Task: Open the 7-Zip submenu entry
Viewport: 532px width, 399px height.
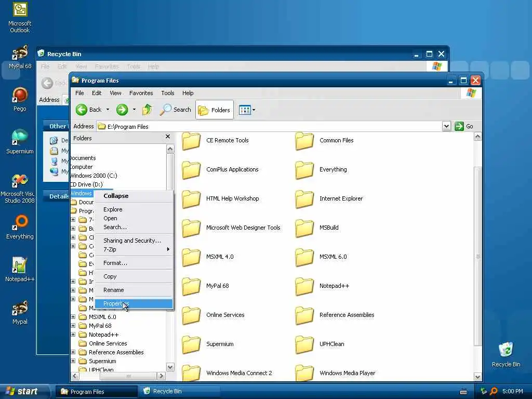Action: (134, 249)
